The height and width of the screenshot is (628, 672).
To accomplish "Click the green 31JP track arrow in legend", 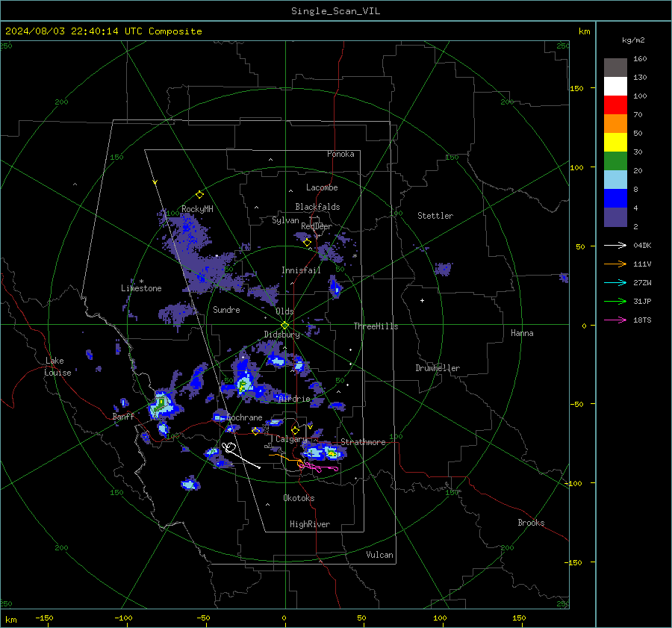I will point(615,302).
